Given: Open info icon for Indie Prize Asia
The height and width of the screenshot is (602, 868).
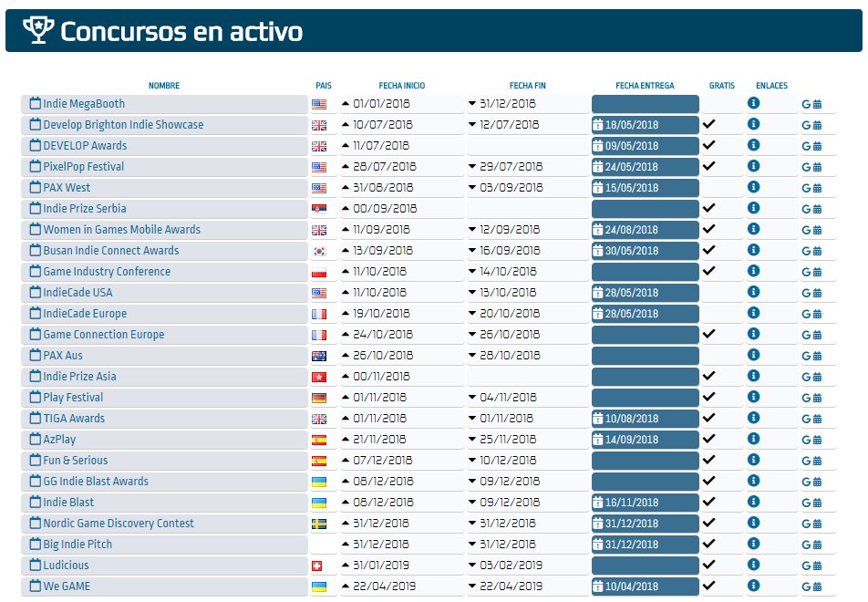Looking at the screenshot, I should tap(753, 376).
